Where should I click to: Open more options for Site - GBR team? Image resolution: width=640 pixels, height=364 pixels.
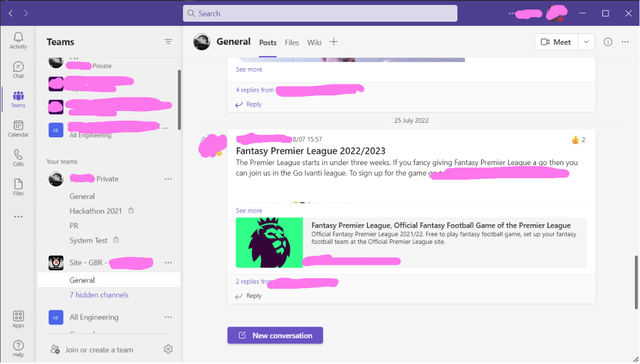pos(168,263)
